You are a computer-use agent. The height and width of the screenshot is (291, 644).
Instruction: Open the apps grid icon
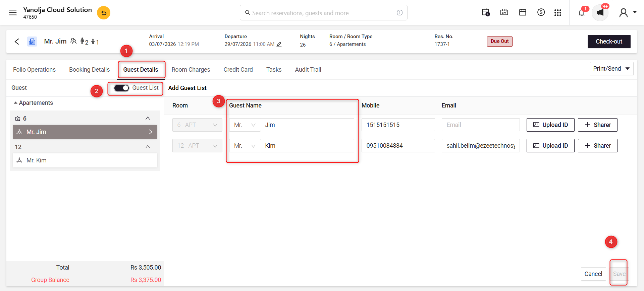[x=558, y=13]
